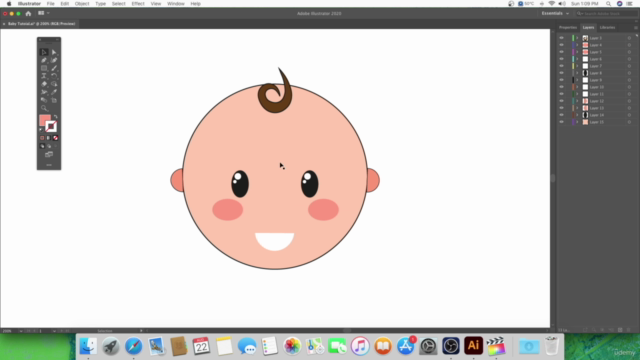
Task: Click Layer 7 target circle
Action: tap(629, 66)
